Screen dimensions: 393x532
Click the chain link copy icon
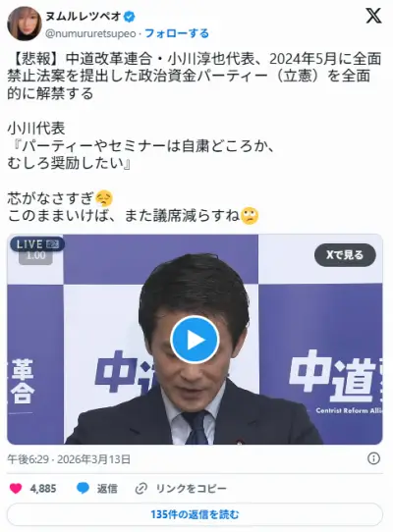(x=140, y=489)
